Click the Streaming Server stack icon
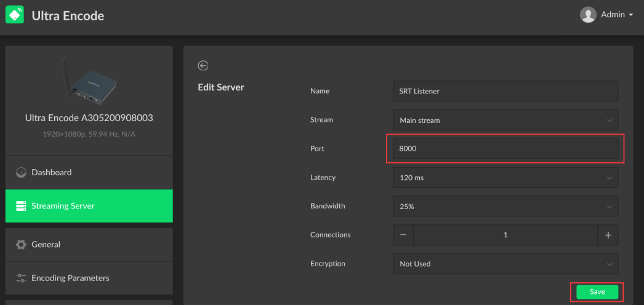The image size is (644, 305). [x=21, y=206]
